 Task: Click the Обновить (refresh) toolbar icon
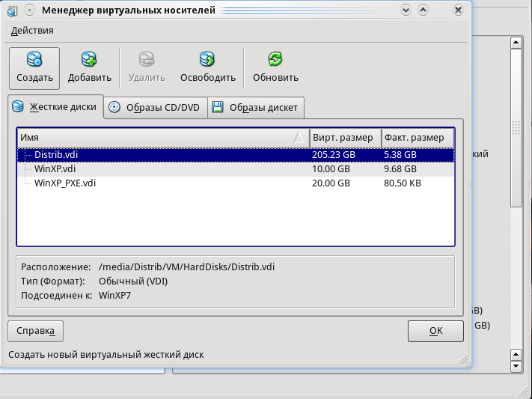coord(275,59)
